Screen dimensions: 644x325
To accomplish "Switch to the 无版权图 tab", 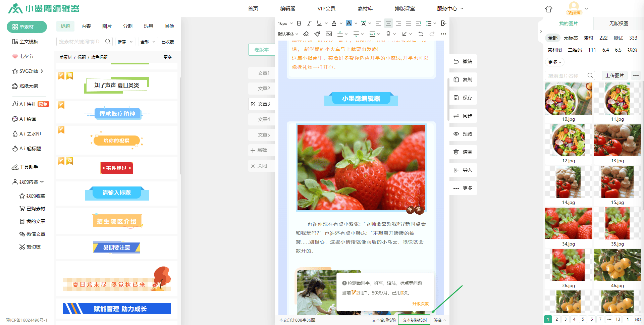I will tap(619, 23).
